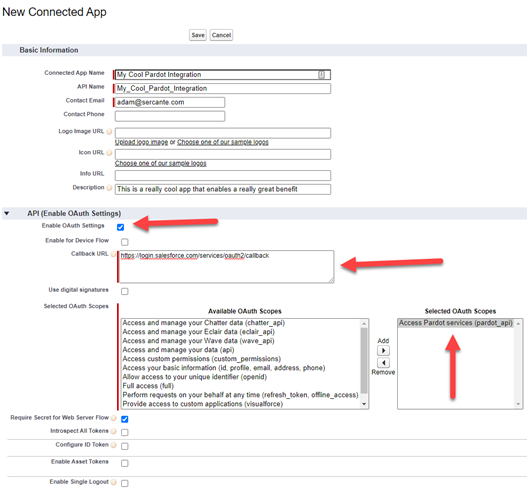Click the Cancel button
Screen dimensions: 527x489
221,35
